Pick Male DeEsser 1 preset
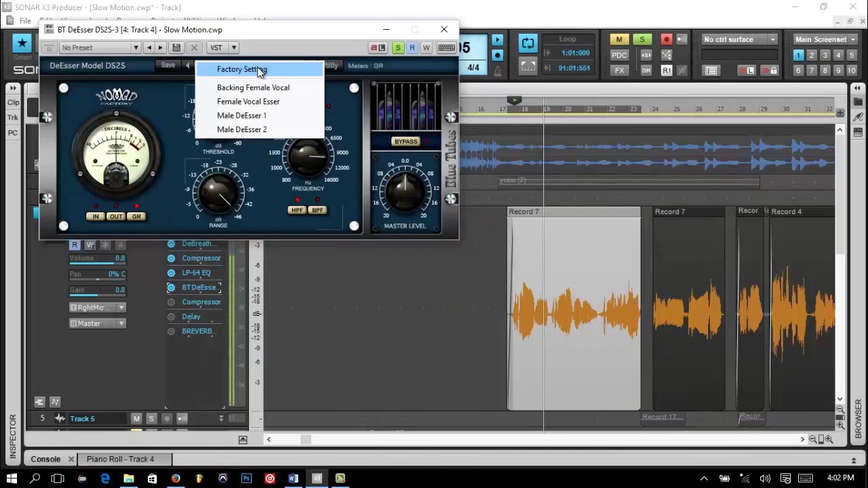The image size is (868, 488). [260, 115]
